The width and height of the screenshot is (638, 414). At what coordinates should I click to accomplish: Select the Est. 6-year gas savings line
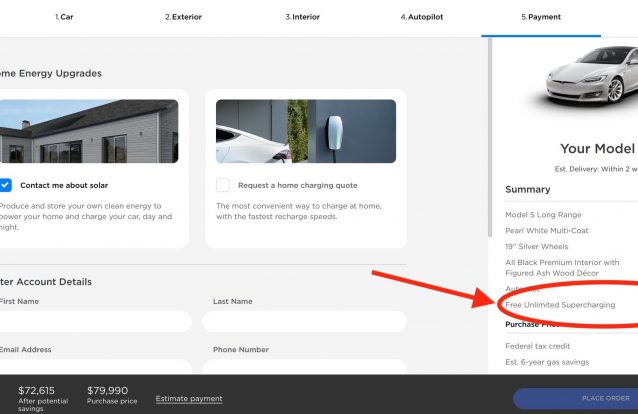coord(547,362)
